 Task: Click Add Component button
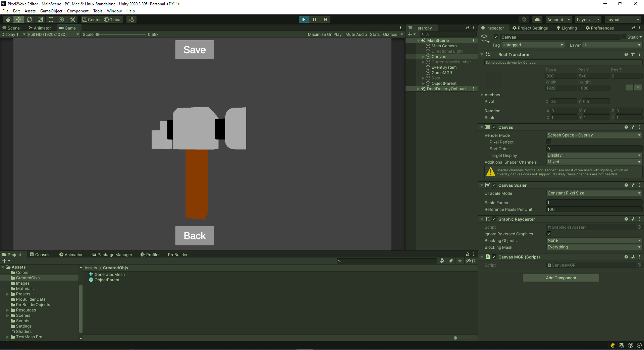tap(561, 278)
